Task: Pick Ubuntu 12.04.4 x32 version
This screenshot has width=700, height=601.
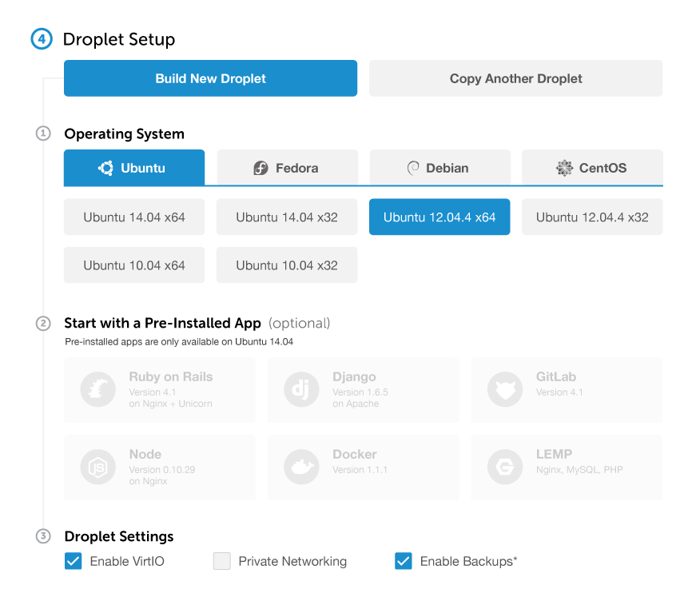Action: point(592,217)
